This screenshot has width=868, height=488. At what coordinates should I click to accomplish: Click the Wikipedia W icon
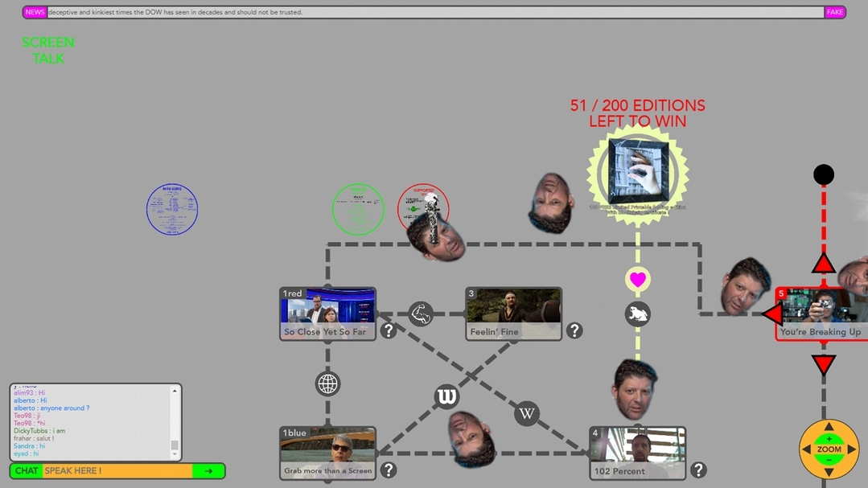click(527, 414)
